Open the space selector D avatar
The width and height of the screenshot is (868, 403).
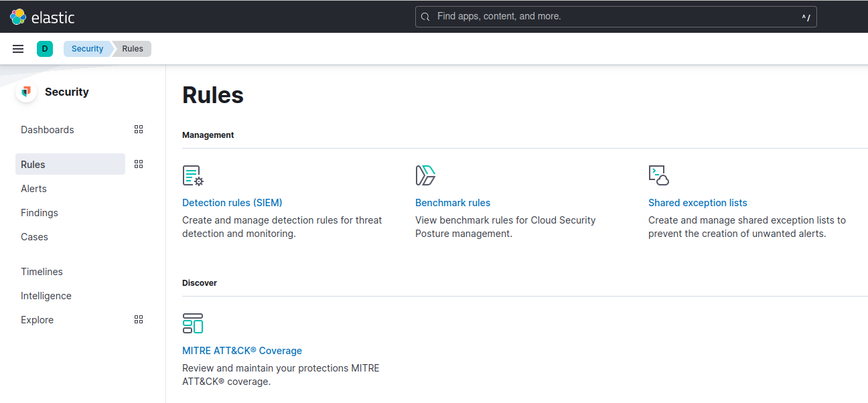click(x=45, y=49)
